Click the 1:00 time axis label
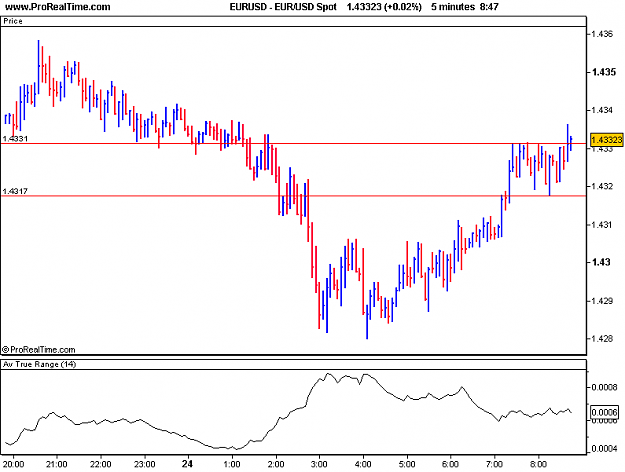This screenshot has width=625, height=472. click(232, 464)
